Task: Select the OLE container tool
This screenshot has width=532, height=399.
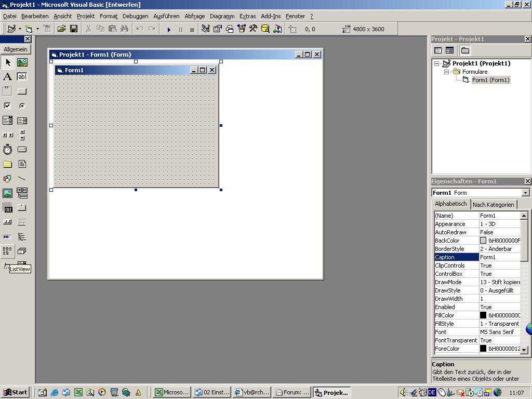Action: [7, 208]
